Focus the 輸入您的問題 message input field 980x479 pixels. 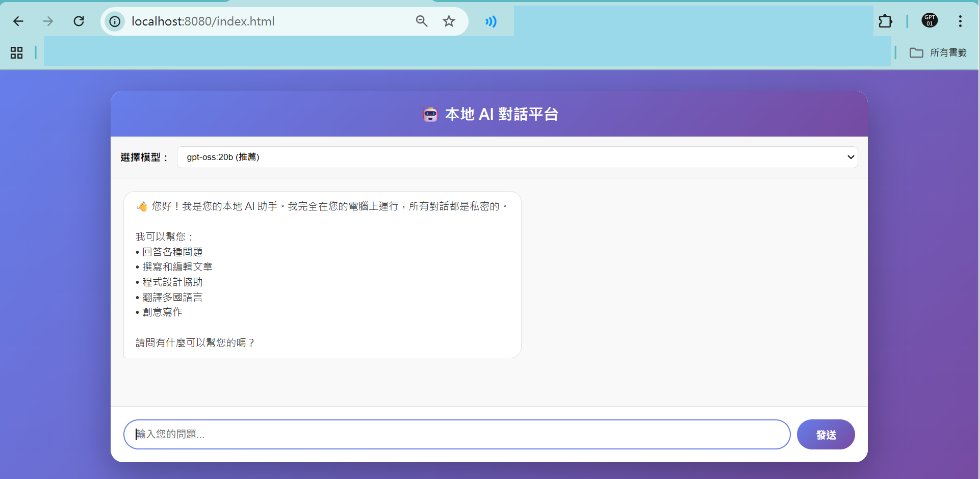[456, 434]
